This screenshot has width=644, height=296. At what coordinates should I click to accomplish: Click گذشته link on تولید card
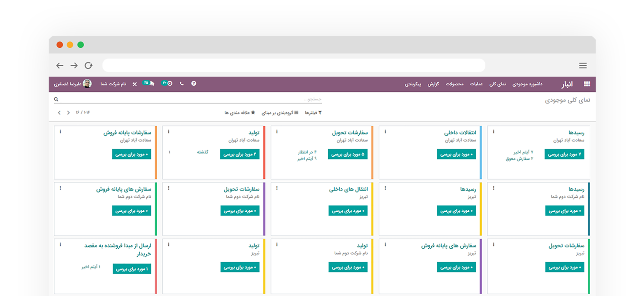(x=203, y=152)
